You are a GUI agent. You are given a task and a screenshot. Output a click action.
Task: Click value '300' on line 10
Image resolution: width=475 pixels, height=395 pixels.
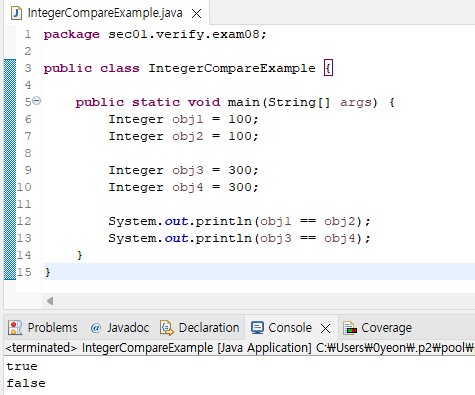[x=240, y=187]
